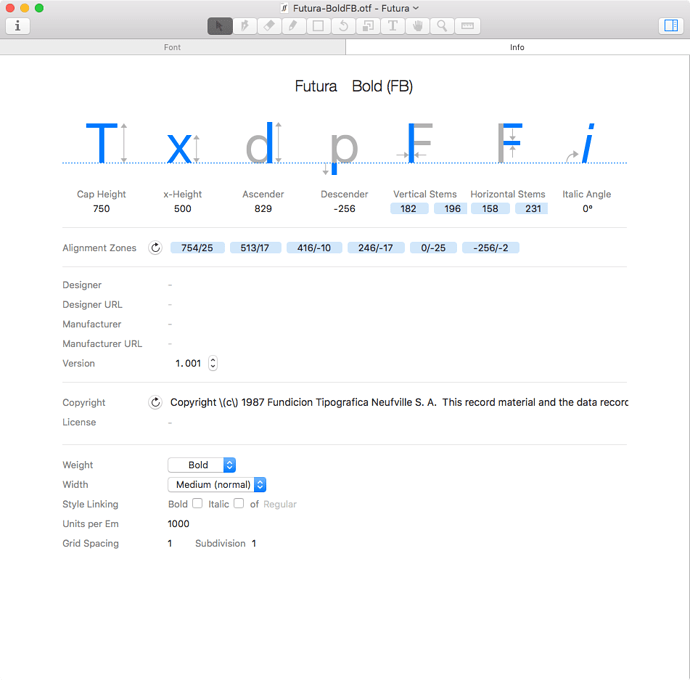This screenshot has height=680, width=690.
Task: Select the vertical stem value 182
Action: point(409,209)
